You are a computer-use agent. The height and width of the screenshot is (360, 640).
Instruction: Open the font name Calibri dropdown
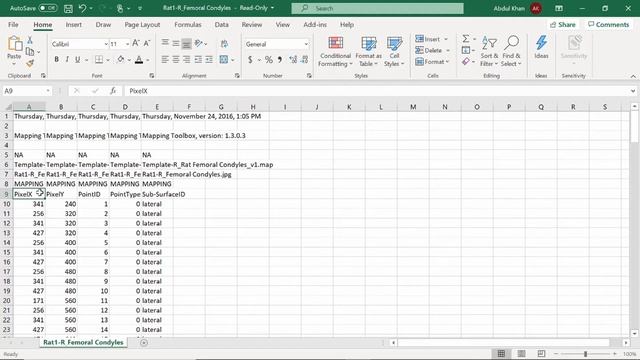106,44
